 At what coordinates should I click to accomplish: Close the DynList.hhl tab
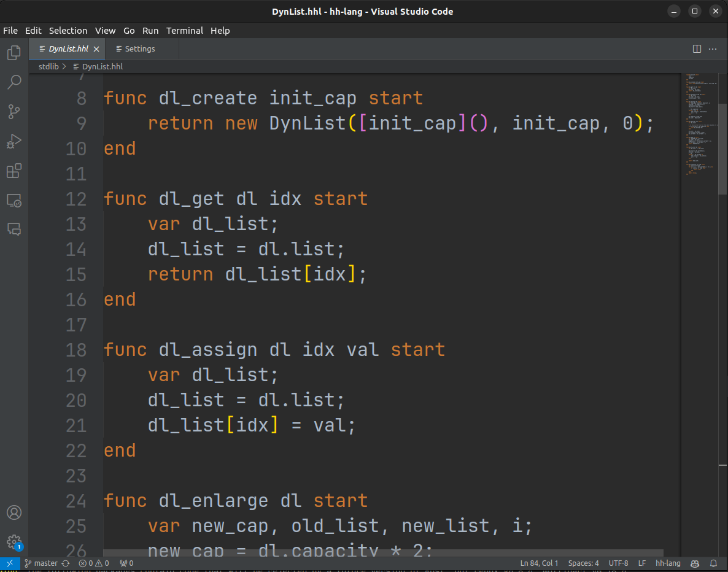pos(96,48)
